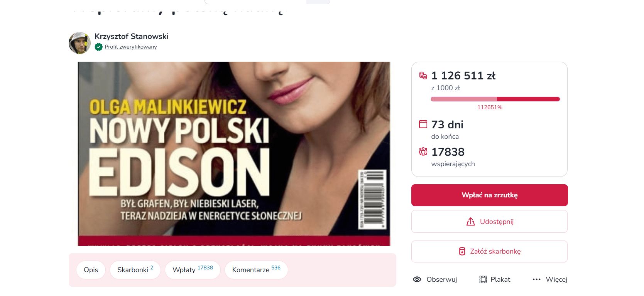Show the Wpłaty tab
Viewport: 644px width, 296px height.
(x=193, y=270)
